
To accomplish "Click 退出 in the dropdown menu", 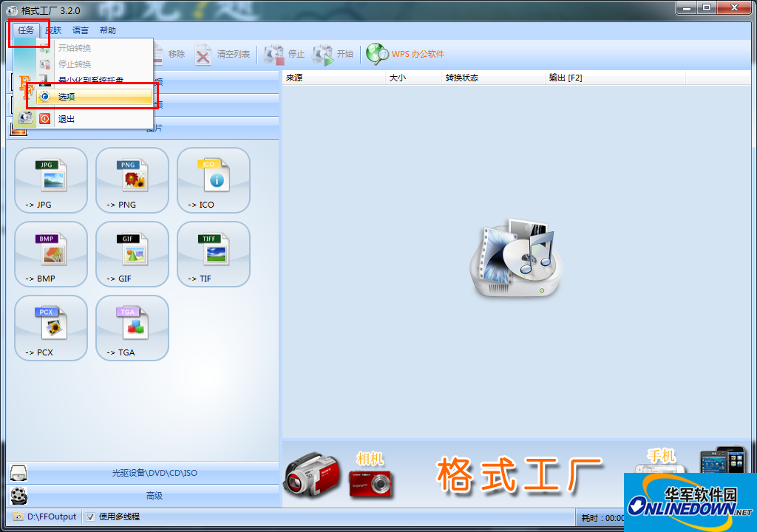I will click(67, 119).
